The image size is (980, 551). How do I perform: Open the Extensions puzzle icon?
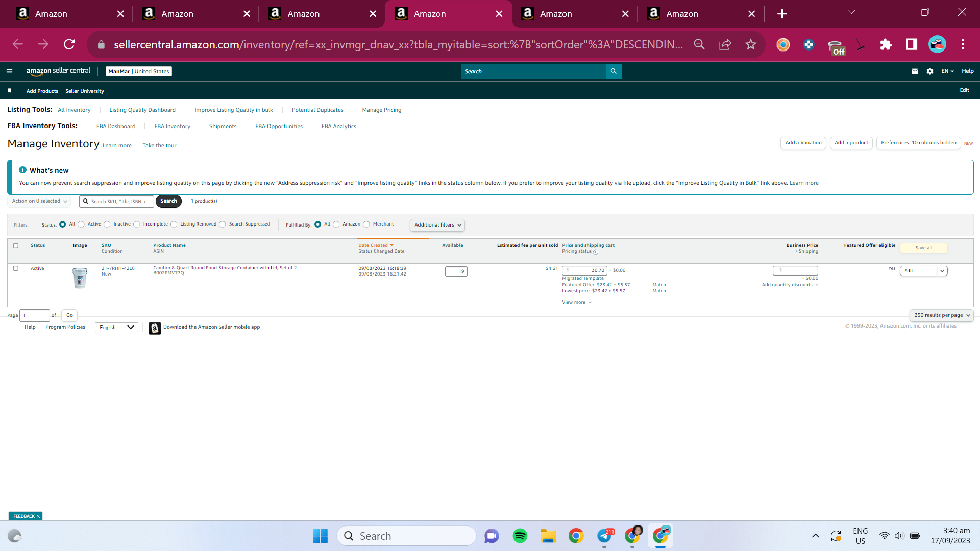(886, 44)
